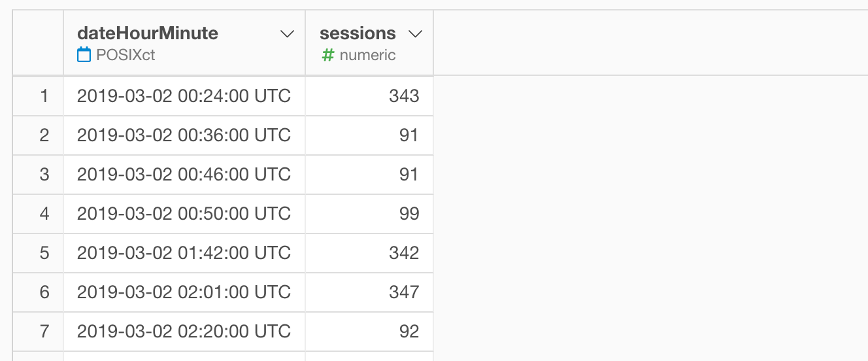
Task: Click the 2019-03-02 01:42:00 UTC cell
Action: tap(184, 253)
